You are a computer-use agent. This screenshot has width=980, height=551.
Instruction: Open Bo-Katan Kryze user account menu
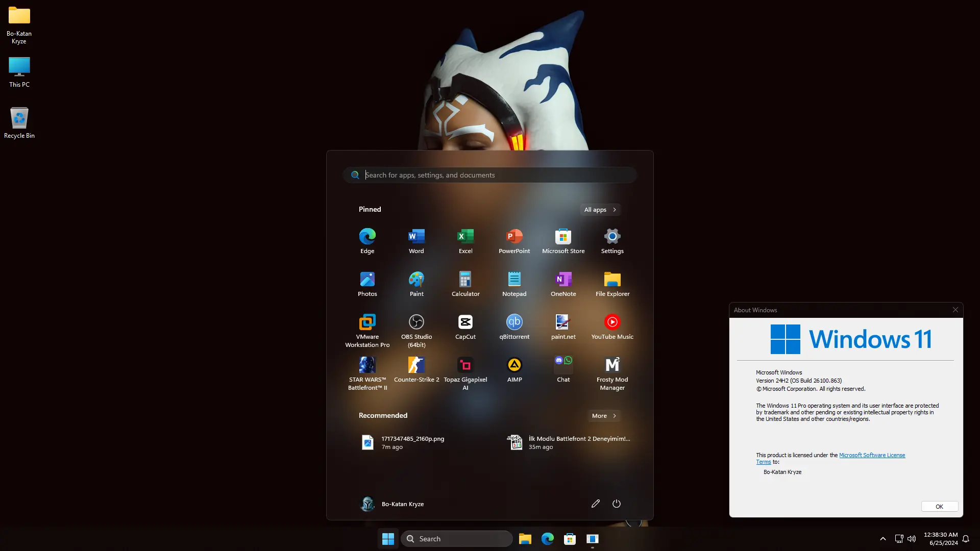392,504
